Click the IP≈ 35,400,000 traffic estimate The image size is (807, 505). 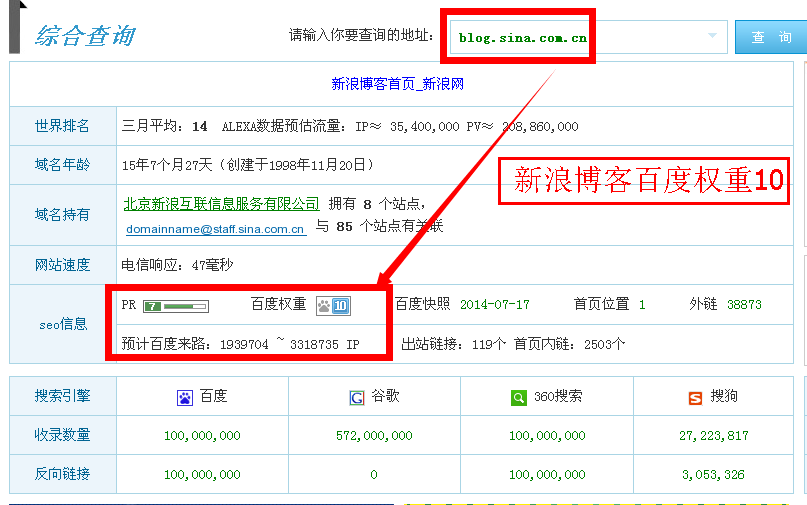407,127
